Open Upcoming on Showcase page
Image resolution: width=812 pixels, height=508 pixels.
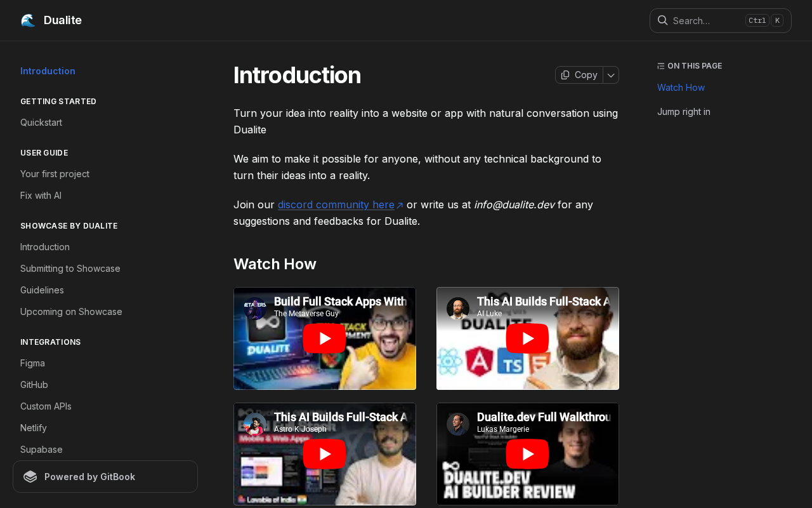[71, 312]
